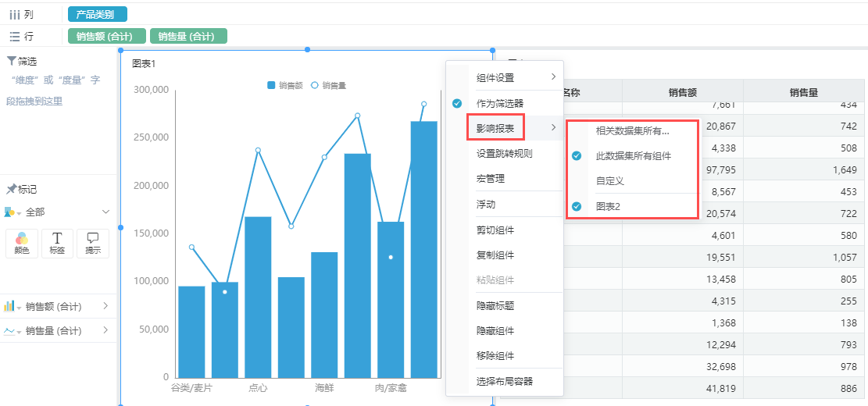Click the 标签 label mark icon
This screenshot has width=868, height=406.
(x=57, y=244)
